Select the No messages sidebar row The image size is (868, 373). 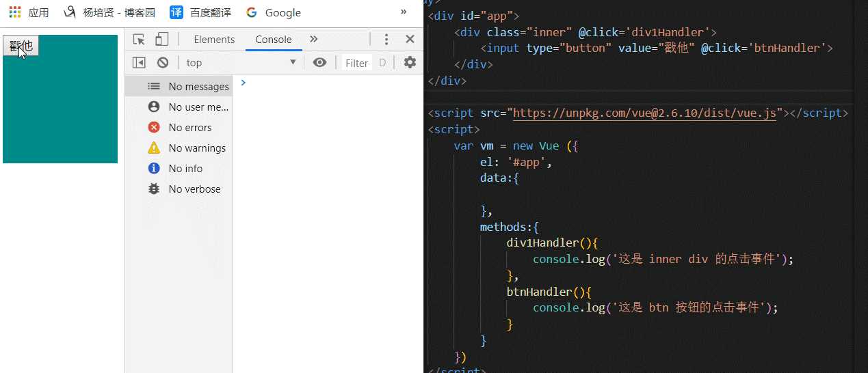pyautogui.click(x=179, y=86)
